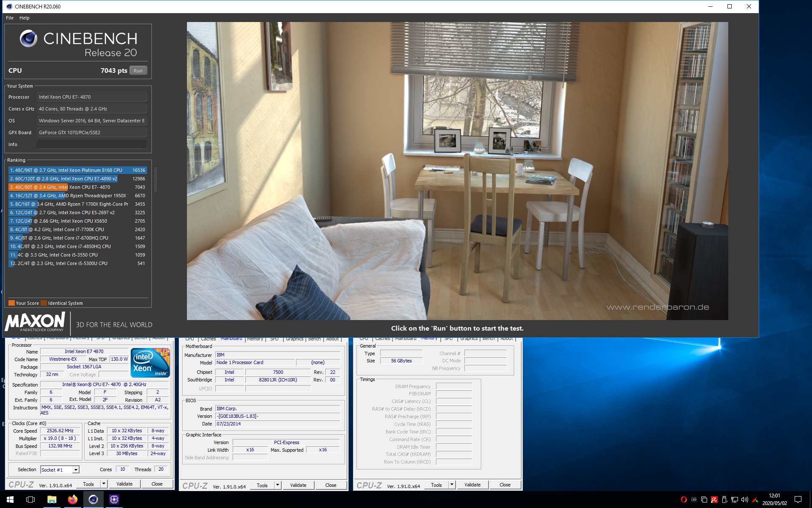Select ranking row Core i7-4850HQ CPU
Screen dimensions: 812x508
[77, 246]
